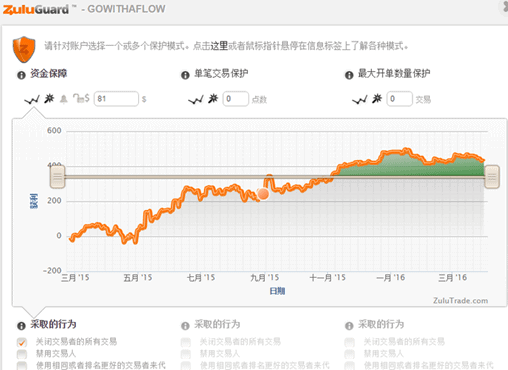Image resolution: width=508 pixels, height=370 pixels.
Task: Select the chart-line icon under 最大开单数量保护
Action: [360, 99]
